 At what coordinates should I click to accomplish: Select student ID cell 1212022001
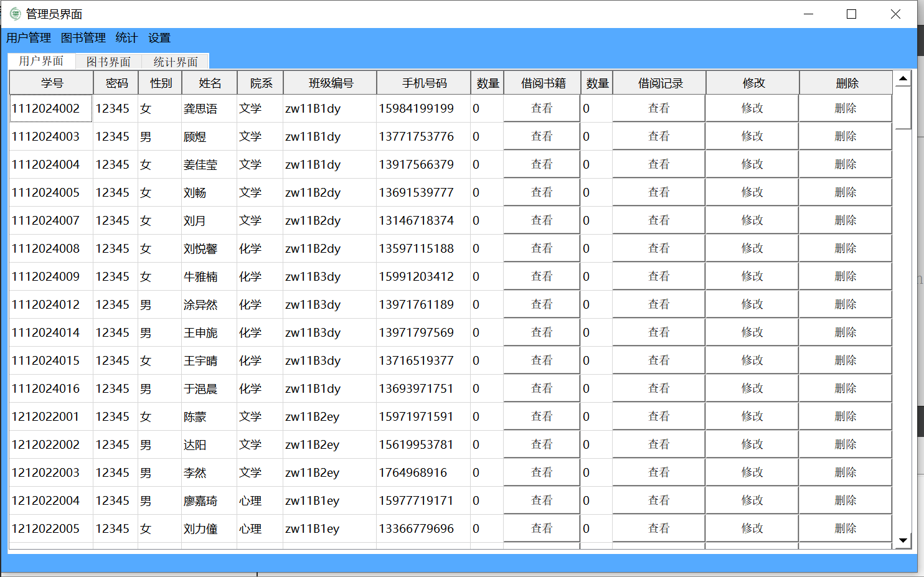coord(51,416)
